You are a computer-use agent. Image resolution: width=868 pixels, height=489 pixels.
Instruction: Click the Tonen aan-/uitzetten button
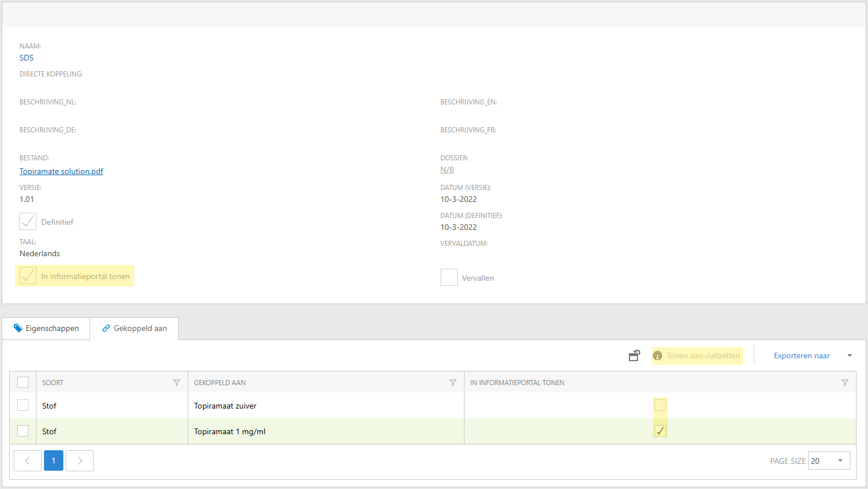tap(697, 355)
